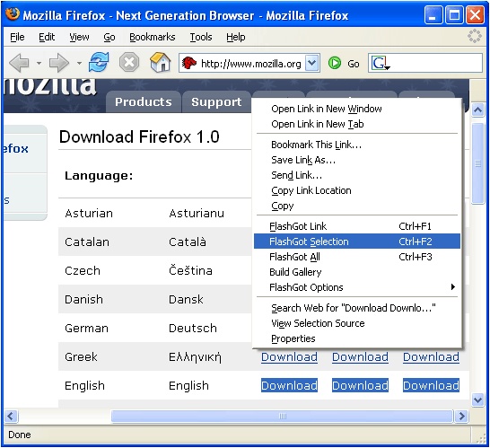Screen dimensions: 490x448
Task: Click the vertical scrollbar down arrow
Action: 477,400
